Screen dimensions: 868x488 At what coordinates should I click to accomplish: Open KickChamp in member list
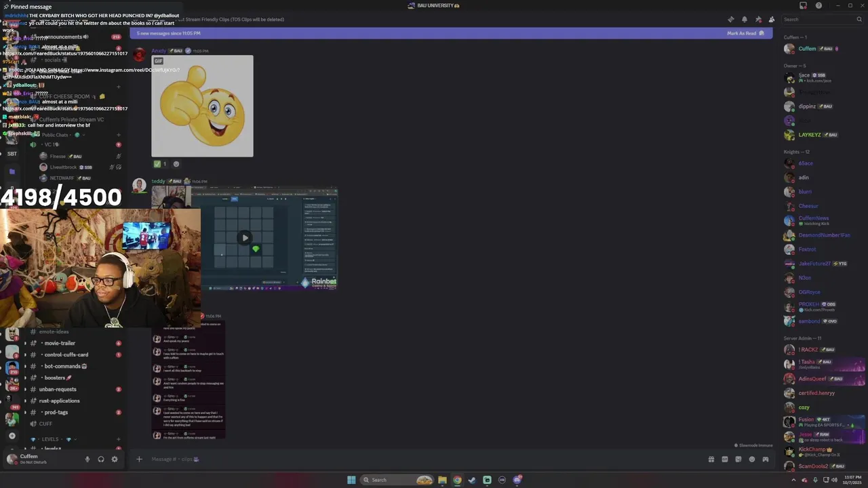pos(823,451)
